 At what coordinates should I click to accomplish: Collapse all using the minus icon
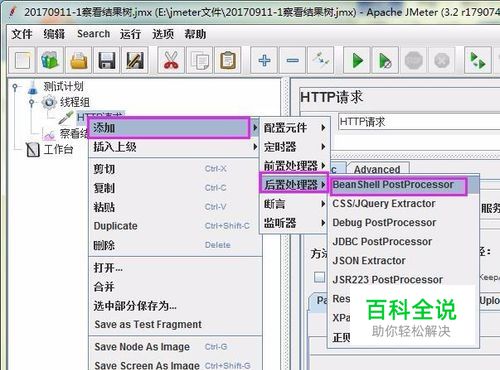click(x=293, y=61)
